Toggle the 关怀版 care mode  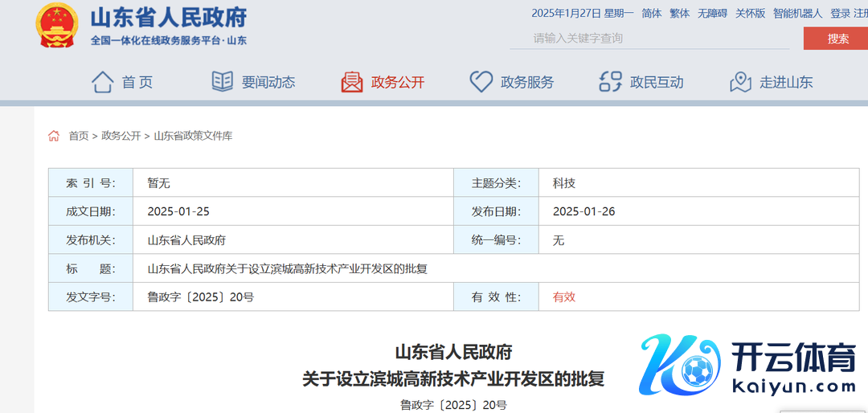click(x=751, y=13)
